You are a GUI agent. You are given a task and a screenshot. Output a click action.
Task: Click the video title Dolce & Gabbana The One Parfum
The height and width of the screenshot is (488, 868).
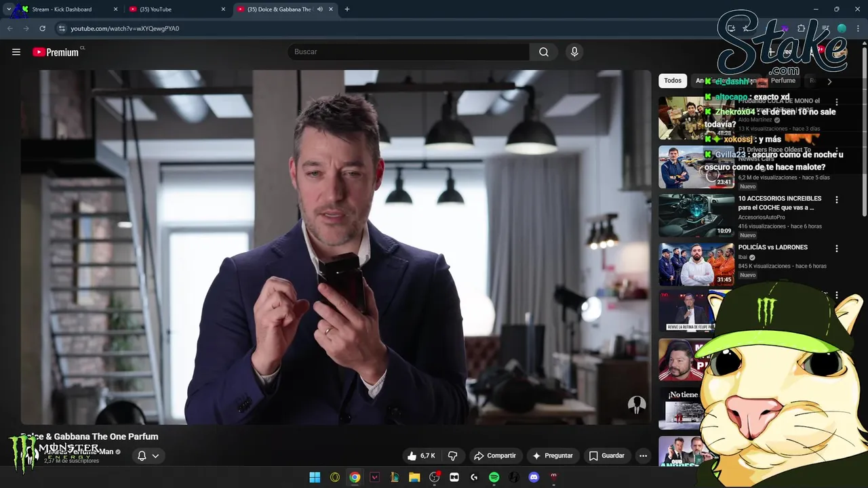click(x=89, y=436)
